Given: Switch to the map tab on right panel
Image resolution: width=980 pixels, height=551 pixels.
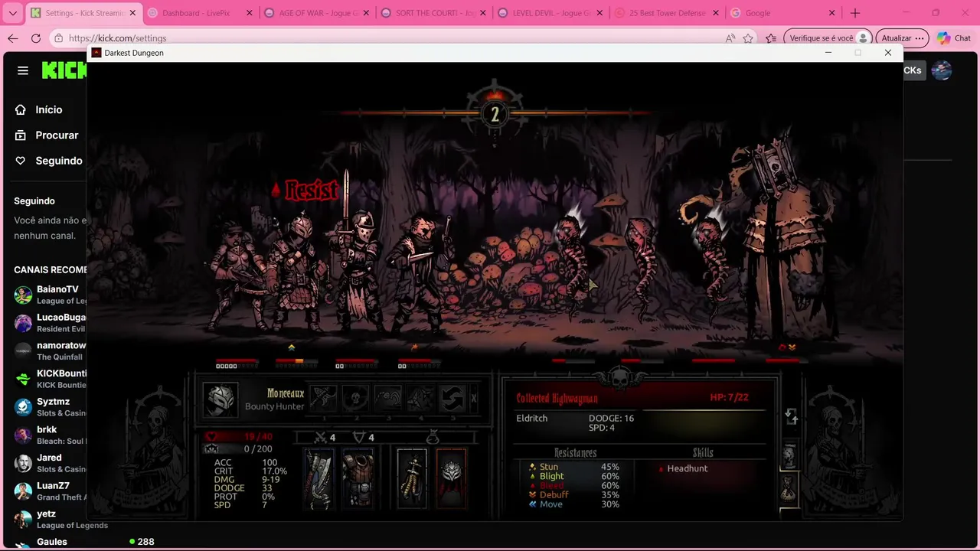Looking at the screenshot, I should [790, 456].
